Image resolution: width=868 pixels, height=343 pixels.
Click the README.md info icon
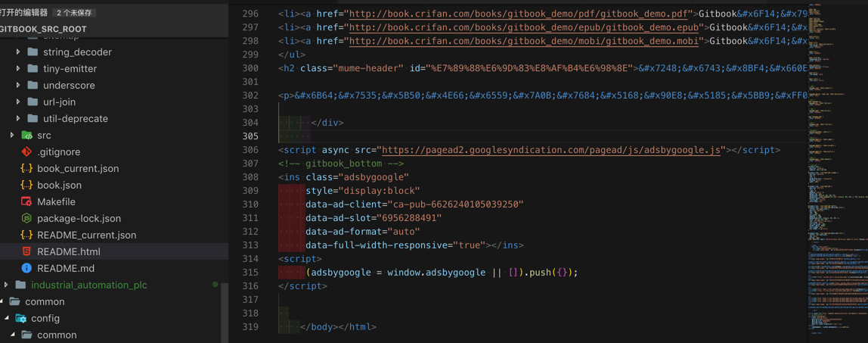26,268
